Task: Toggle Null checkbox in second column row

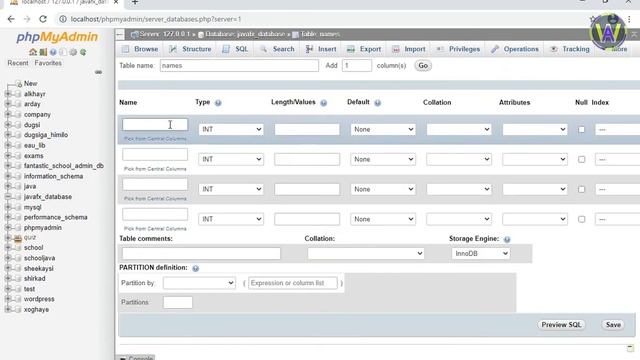Action: coord(581,159)
